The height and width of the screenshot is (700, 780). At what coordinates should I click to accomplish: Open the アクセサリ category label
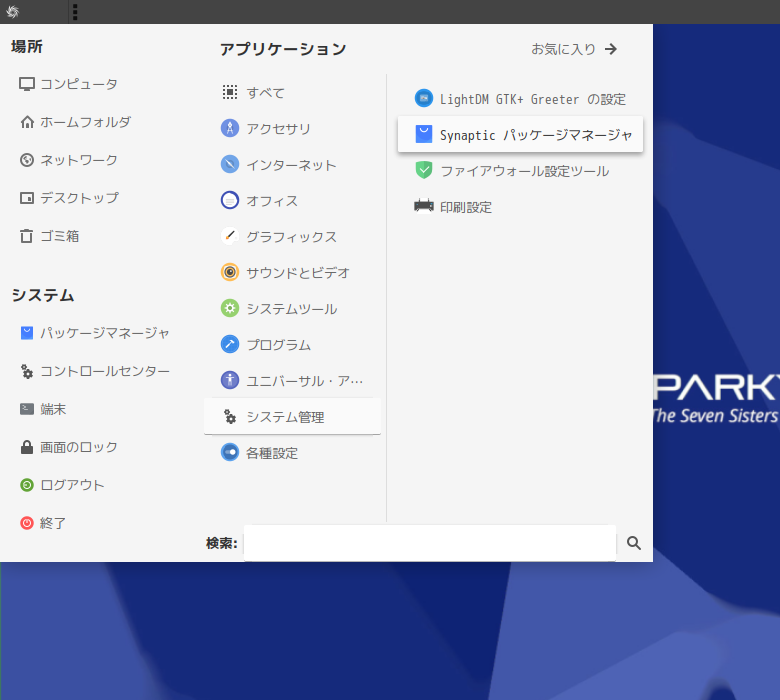coord(279,129)
